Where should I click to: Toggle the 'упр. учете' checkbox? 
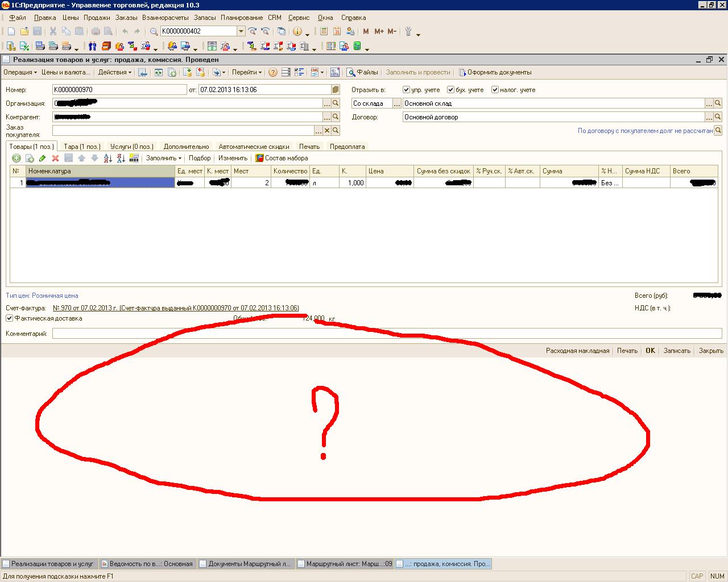click(x=406, y=90)
